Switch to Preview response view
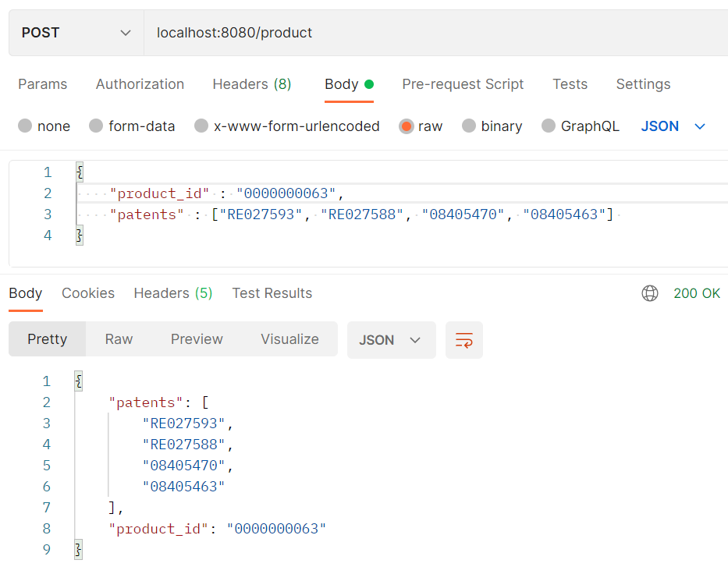Screen dimensions: 728x567 pyautogui.click(x=197, y=339)
